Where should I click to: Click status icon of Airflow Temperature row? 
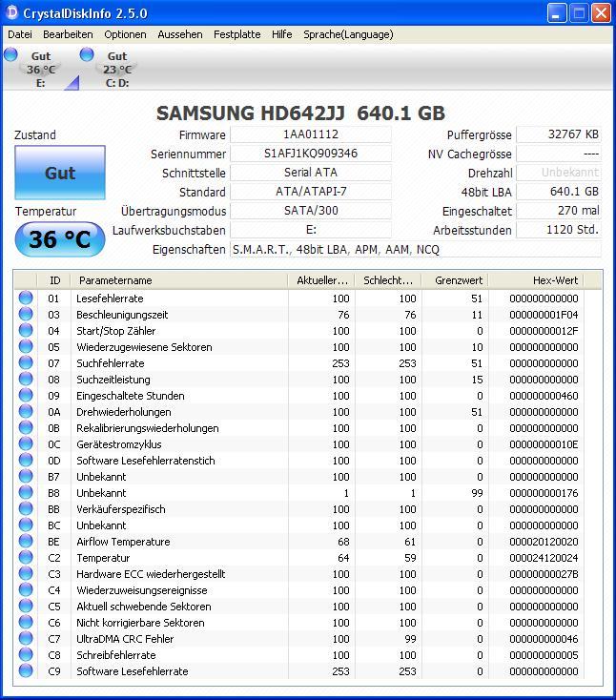point(26,541)
